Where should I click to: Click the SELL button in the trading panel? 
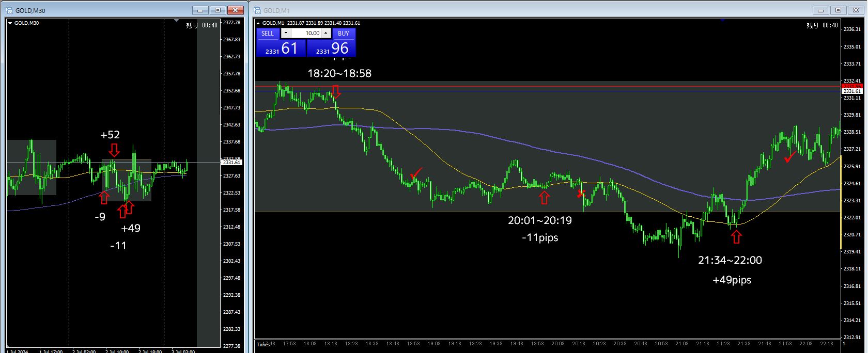pos(268,33)
